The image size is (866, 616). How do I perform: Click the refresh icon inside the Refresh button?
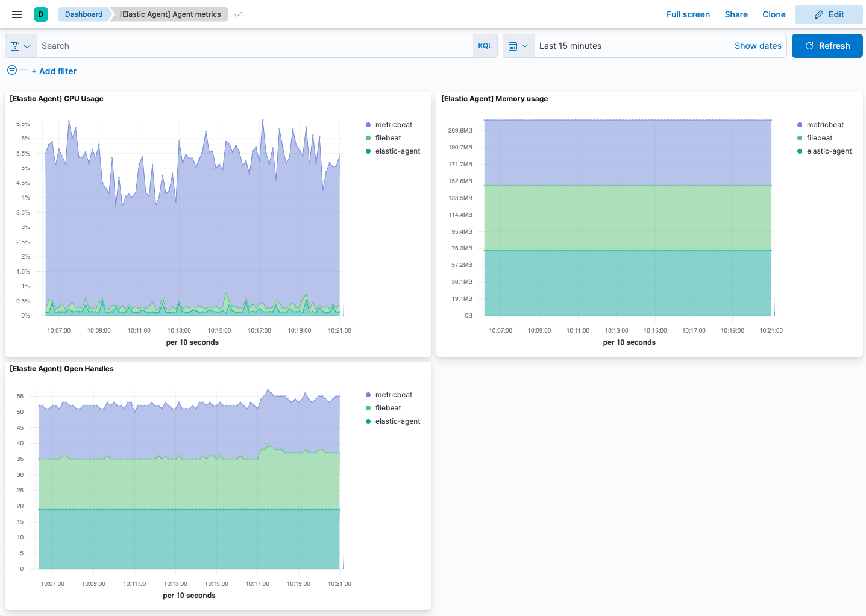click(809, 45)
